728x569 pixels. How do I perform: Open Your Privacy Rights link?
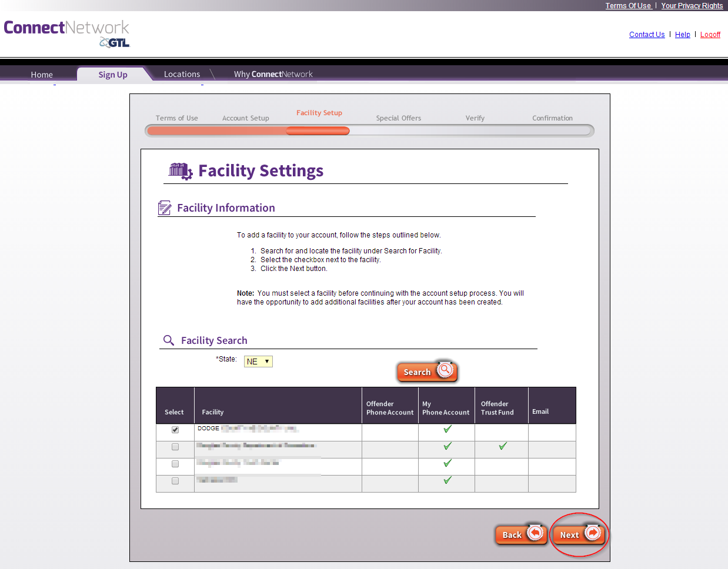click(x=692, y=5)
